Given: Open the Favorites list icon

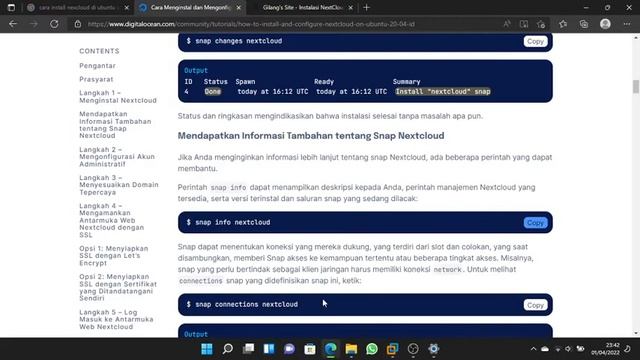Looking at the screenshot, I should 563,24.
